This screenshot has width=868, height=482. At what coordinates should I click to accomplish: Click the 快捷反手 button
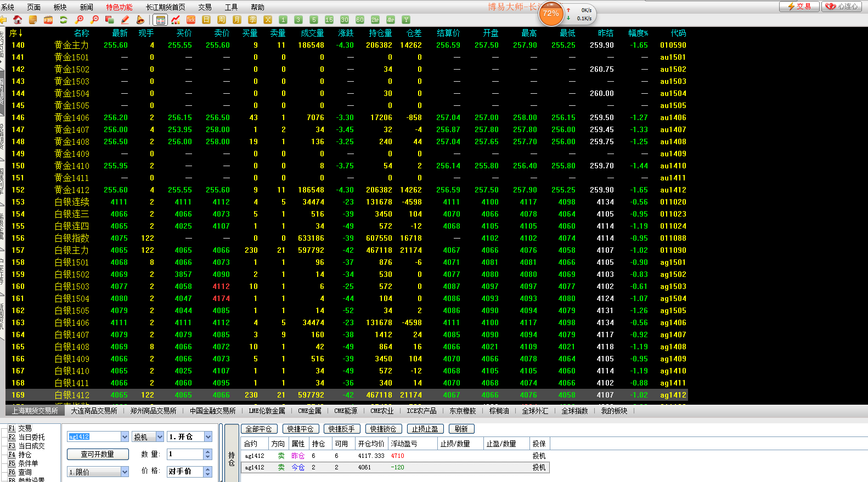[x=342, y=429]
